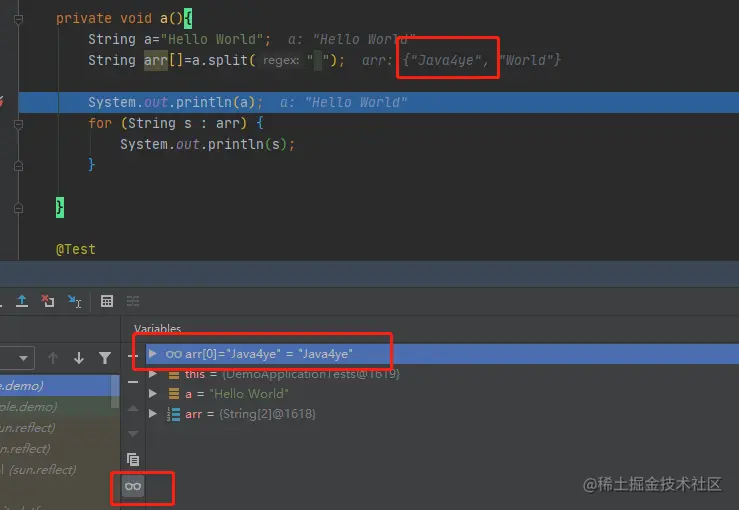Click the System.out.println(s) line
The height and width of the screenshot is (510, 739).
tap(207, 144)
